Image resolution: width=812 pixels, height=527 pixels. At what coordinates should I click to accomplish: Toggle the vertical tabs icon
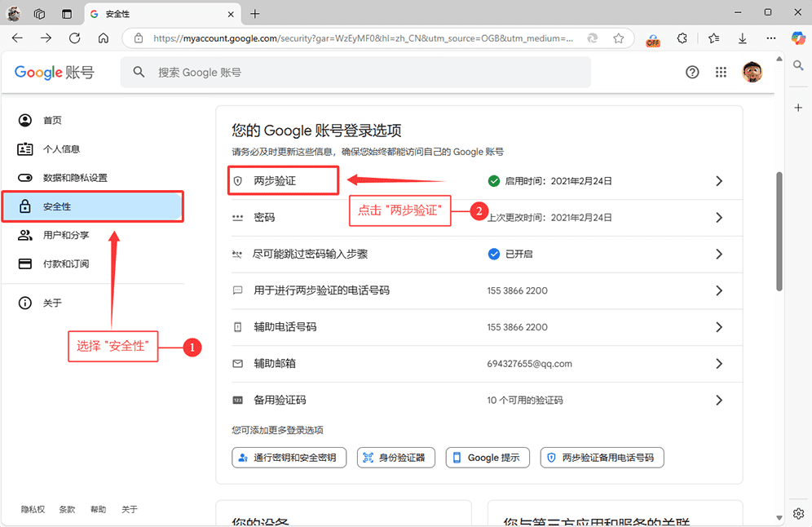coord(67,14)
